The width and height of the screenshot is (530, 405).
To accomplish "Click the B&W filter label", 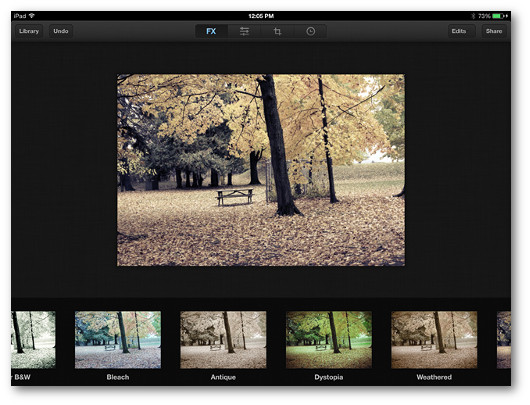I will tap(22, 377).
